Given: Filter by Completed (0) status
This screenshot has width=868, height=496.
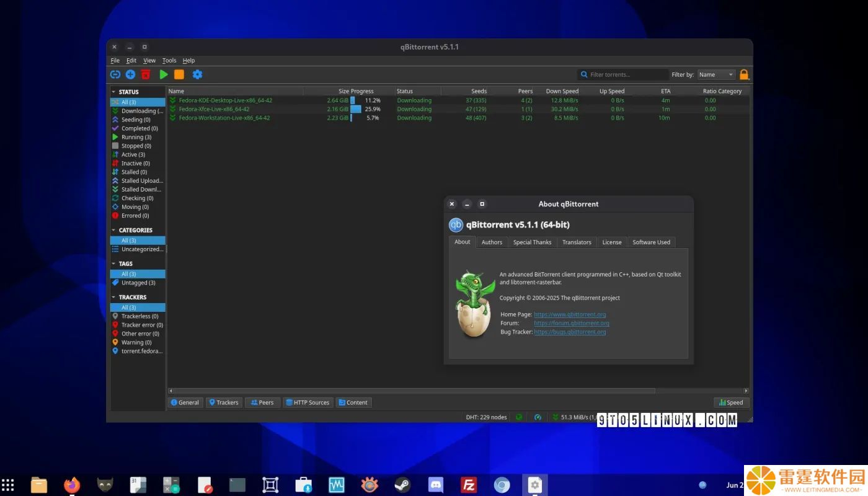Looking at the screenshot, I should (x=138, y=128).
